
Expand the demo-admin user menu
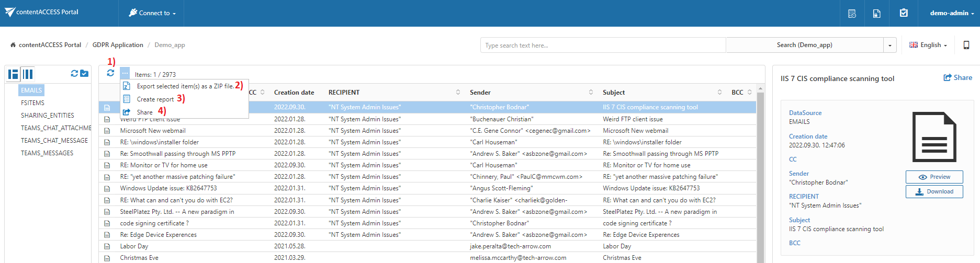click(x=952, y=13)
